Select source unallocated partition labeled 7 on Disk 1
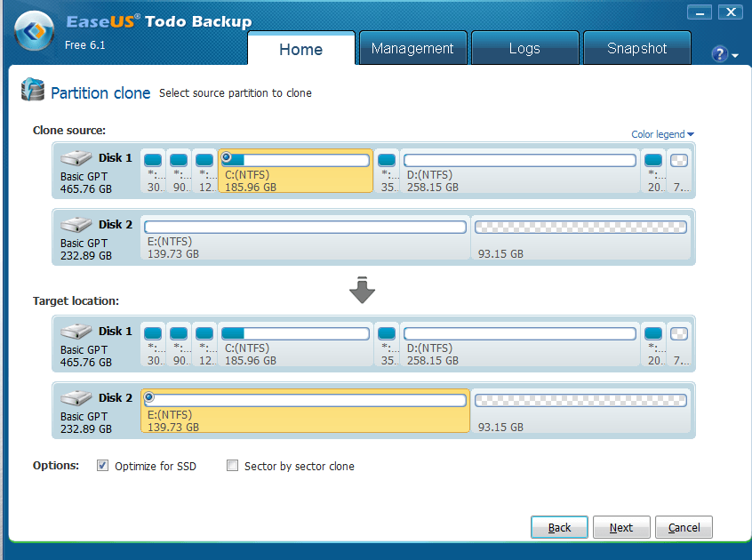This screenshot has height=560, width=752. click(x=680, y=172)
